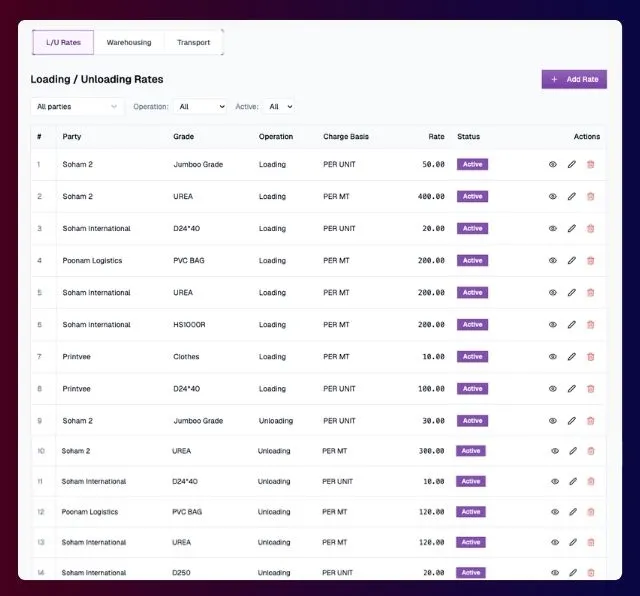Switch to the Warehousing tab
640x596 pixels.
(x=129, y=42)
